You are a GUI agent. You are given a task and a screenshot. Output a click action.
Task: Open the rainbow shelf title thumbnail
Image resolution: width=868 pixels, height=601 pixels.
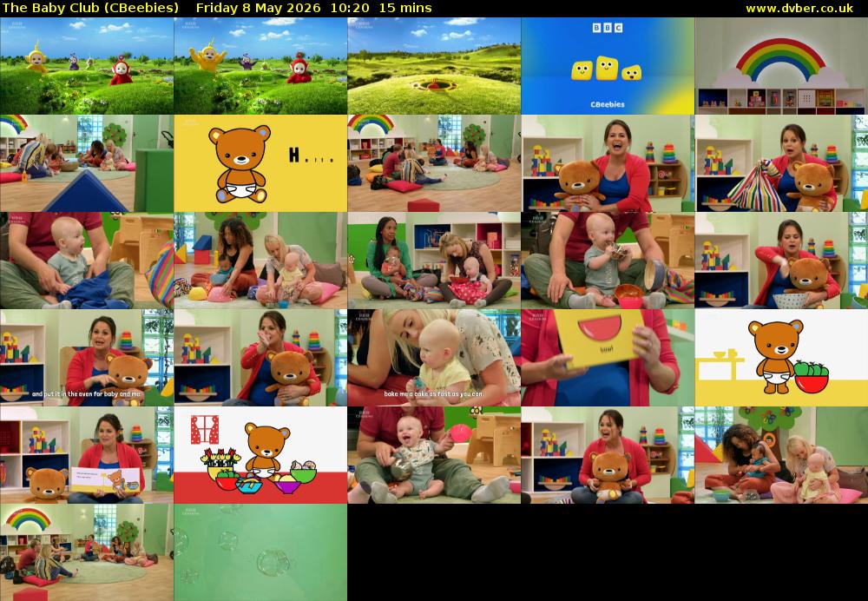781,66
